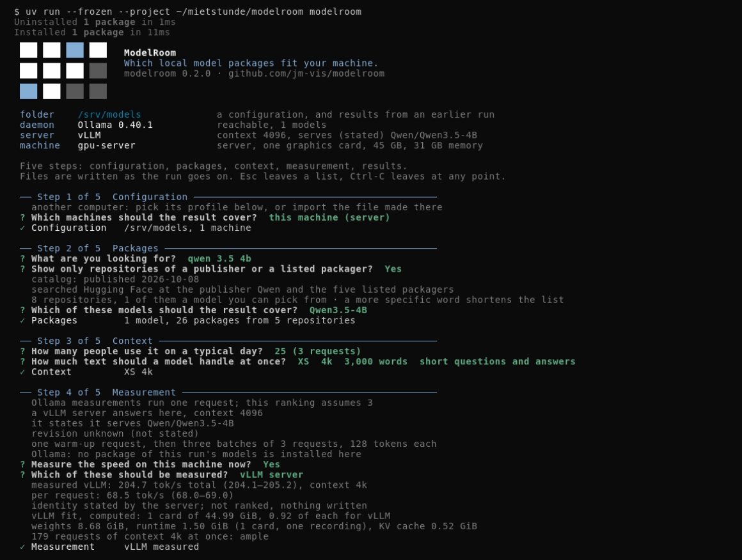Click the 'Files are written as the run goes on' line
Image resolution: width=742 pixels, height=560 pixels.
[x=263, y=176]
